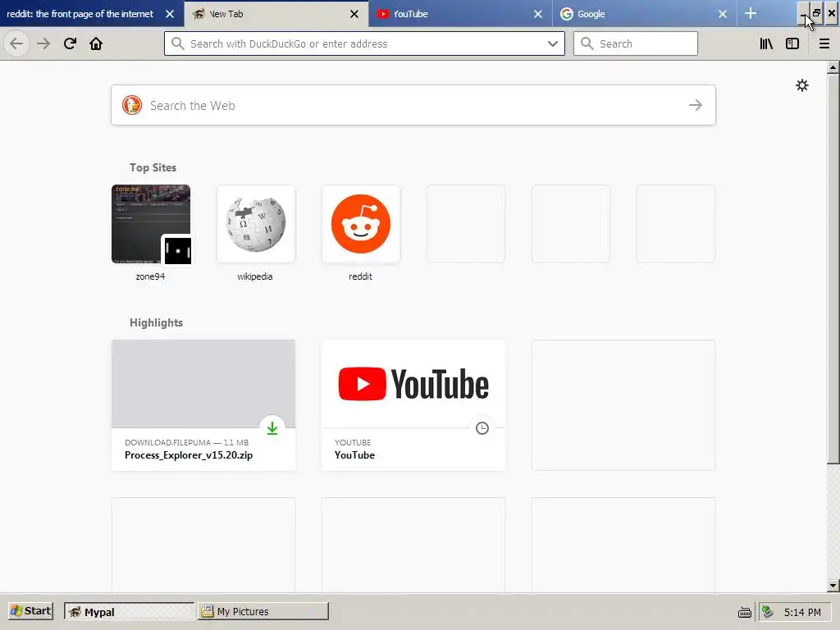Click the clock history icon on YouTube card
Image resolution: width=840 pixels, height=630 pixels.
(482, 428)
